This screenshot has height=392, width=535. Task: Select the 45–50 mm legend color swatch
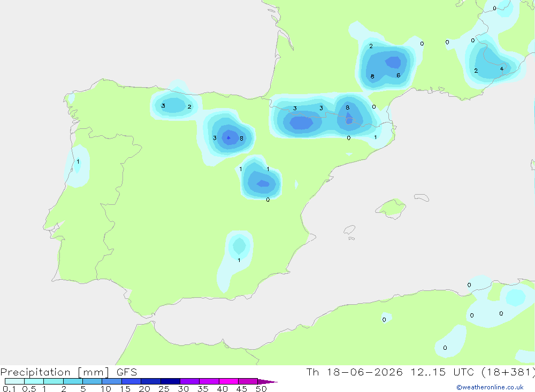pyautogui.click(x=248, y=381)
